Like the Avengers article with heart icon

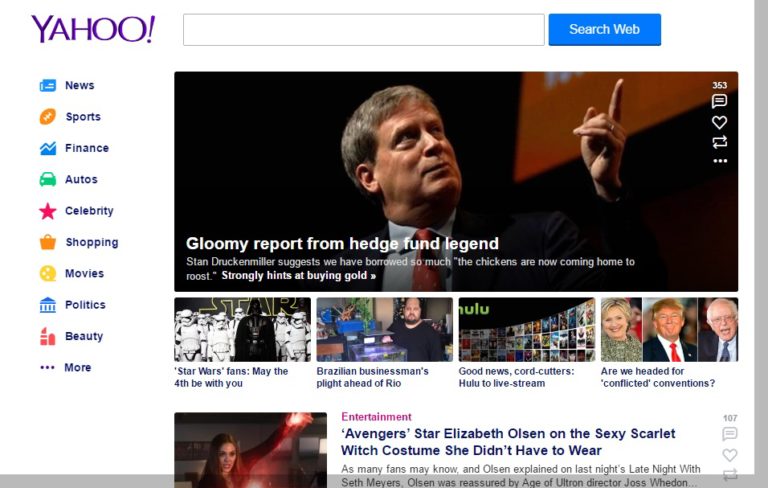coord(730,455)
